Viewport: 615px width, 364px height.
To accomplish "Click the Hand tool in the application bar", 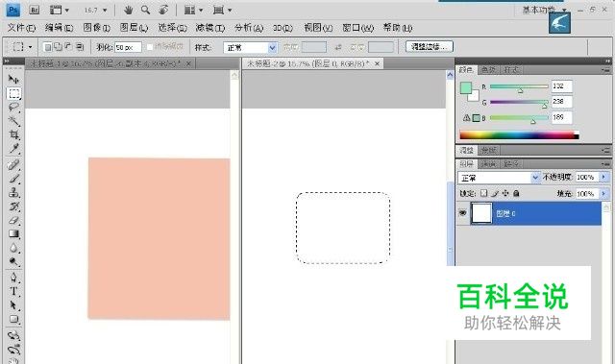I will [x=128, y=10].
